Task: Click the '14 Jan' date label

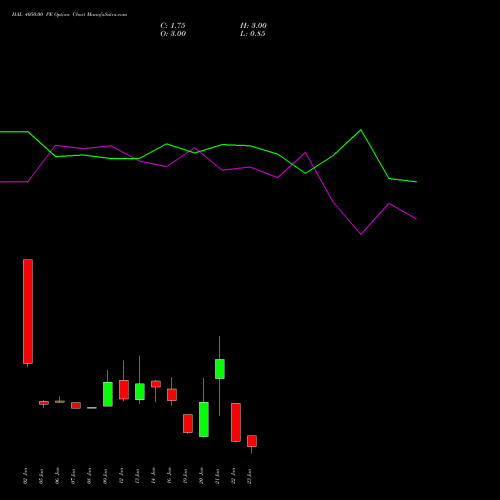Action: click(x=154, y=476)
